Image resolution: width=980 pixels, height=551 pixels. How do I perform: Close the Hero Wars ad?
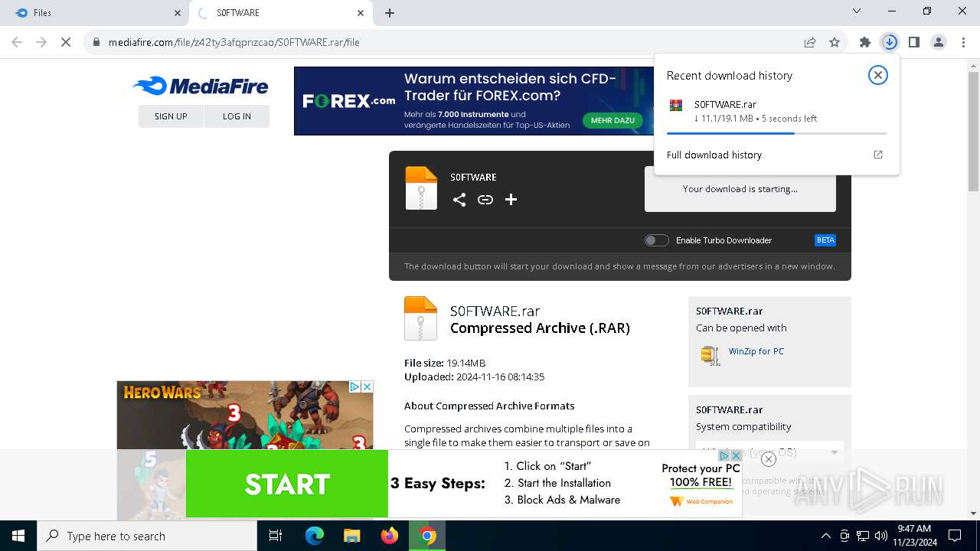tap(367, 387)
